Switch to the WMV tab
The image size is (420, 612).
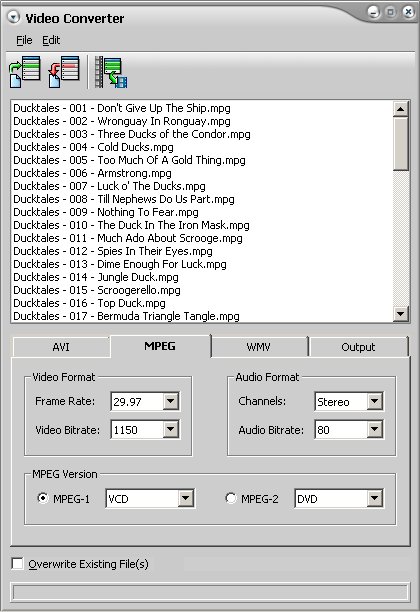click(259, 347)
